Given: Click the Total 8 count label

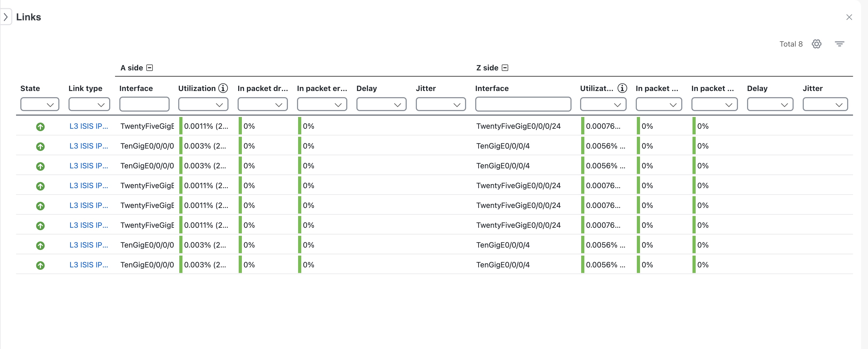Looking at the screenshot, I should [791, 44].
